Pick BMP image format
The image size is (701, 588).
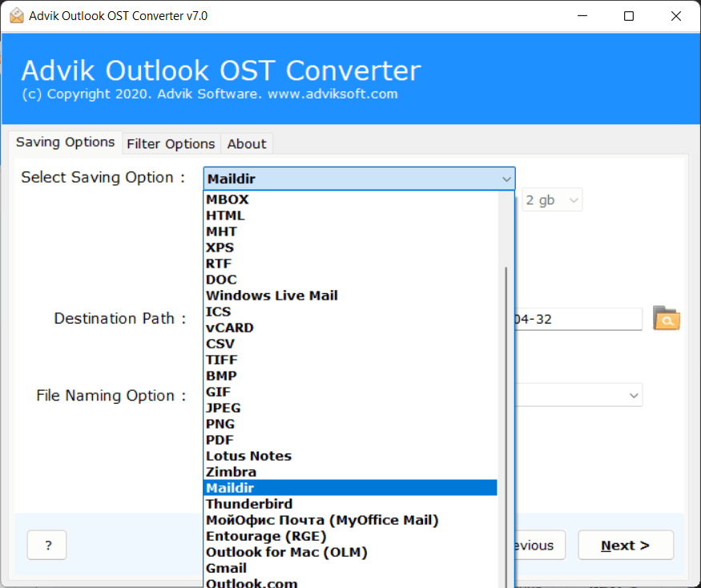coord(350,376)
